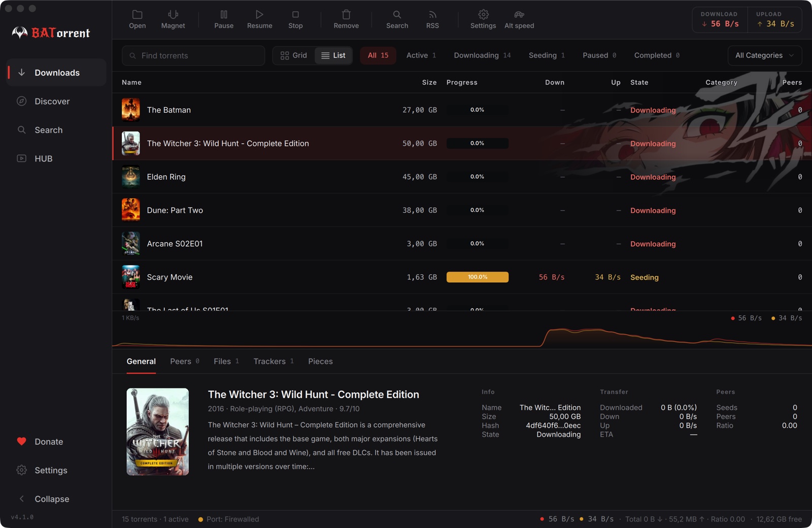Screen dimensions: 812x528
Task: Select Scary Movie torrent name
Action: click(x=170, y=277)
